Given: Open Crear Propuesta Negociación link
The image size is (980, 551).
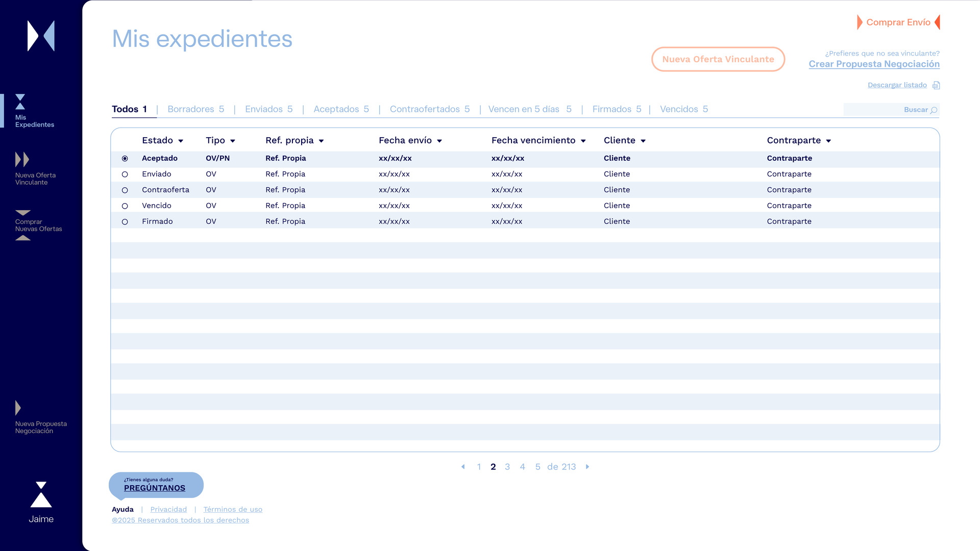Looking at the screenshot, I should coord(874,64).
